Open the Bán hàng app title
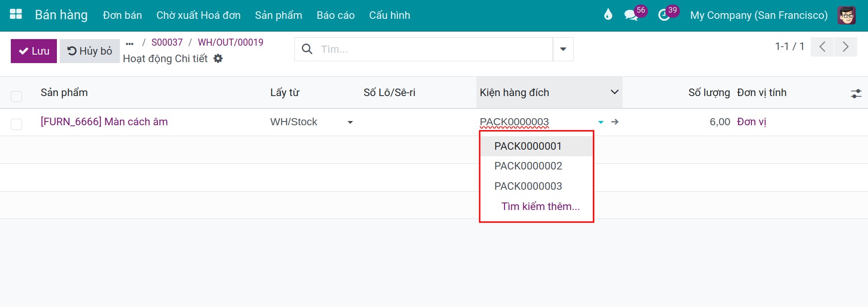 61,15
